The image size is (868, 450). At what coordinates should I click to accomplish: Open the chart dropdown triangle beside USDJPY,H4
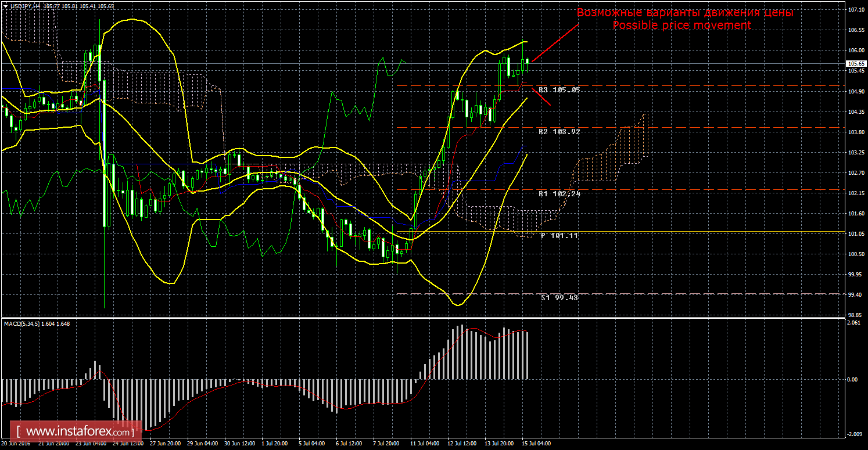(x=5, y=5)
